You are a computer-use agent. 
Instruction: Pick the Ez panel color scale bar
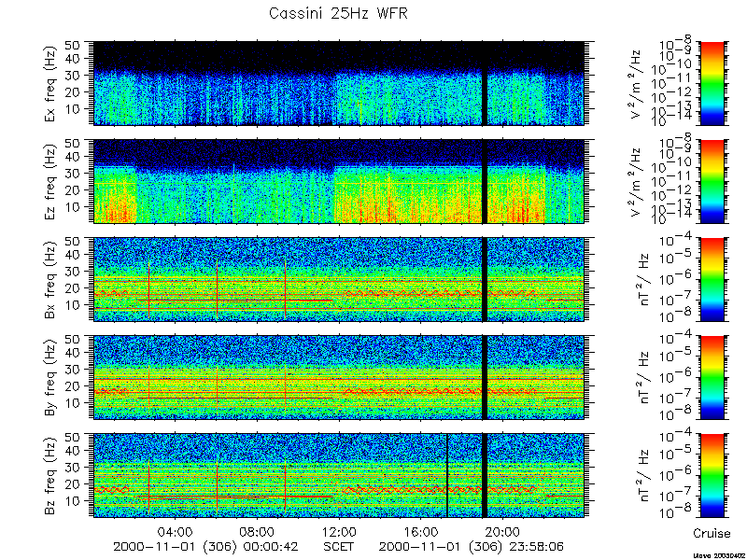click(712, 181)
